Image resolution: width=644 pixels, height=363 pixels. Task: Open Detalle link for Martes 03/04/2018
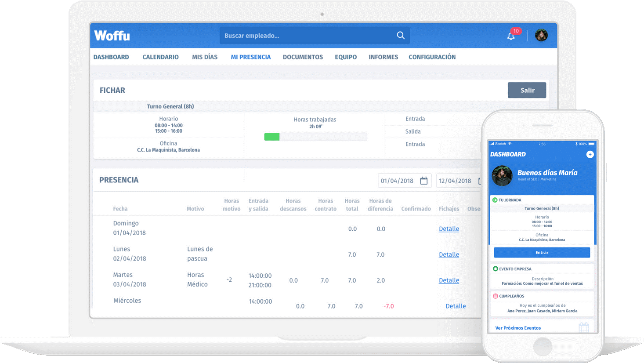pos(449,280)
